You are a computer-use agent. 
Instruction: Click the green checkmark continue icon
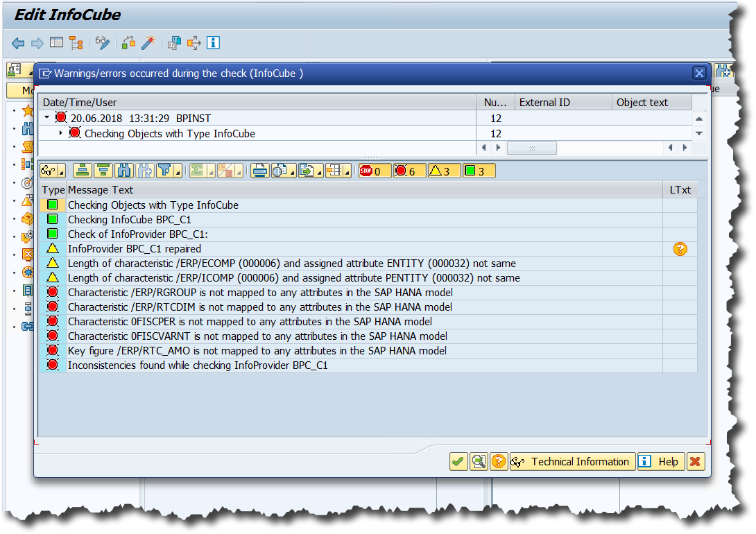[458, 462]
